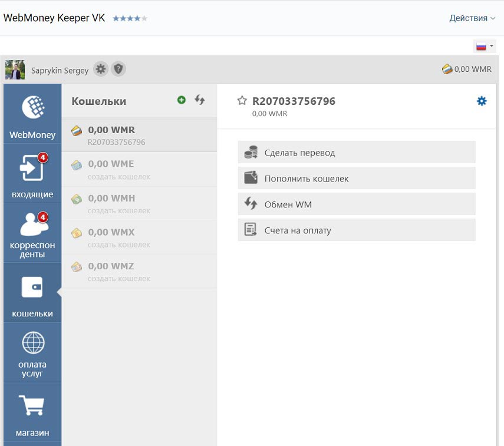504x446 pixels.
Task: Select the 0,00 WMR wallet row
Action: 139,136
